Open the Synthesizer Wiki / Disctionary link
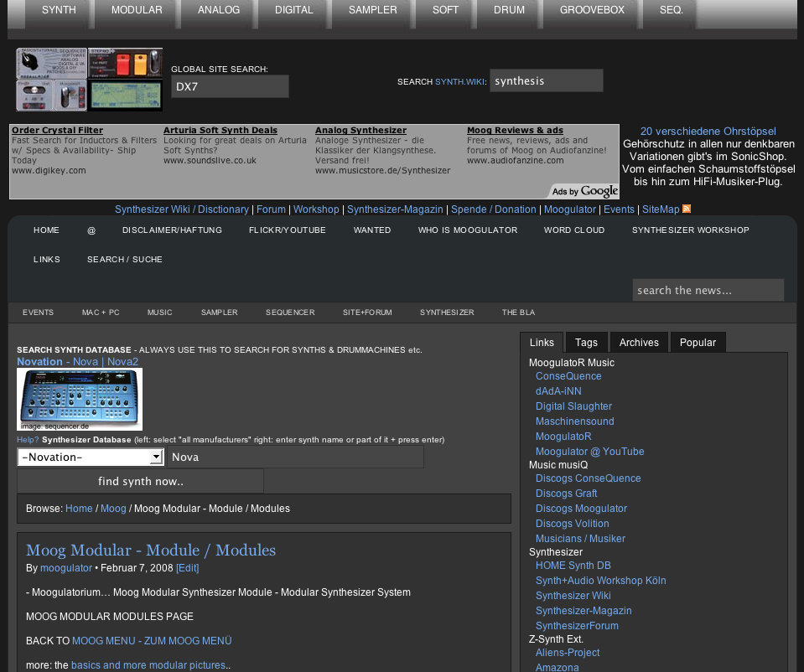The width and height of the screenshot is (804, 672). 182,209
